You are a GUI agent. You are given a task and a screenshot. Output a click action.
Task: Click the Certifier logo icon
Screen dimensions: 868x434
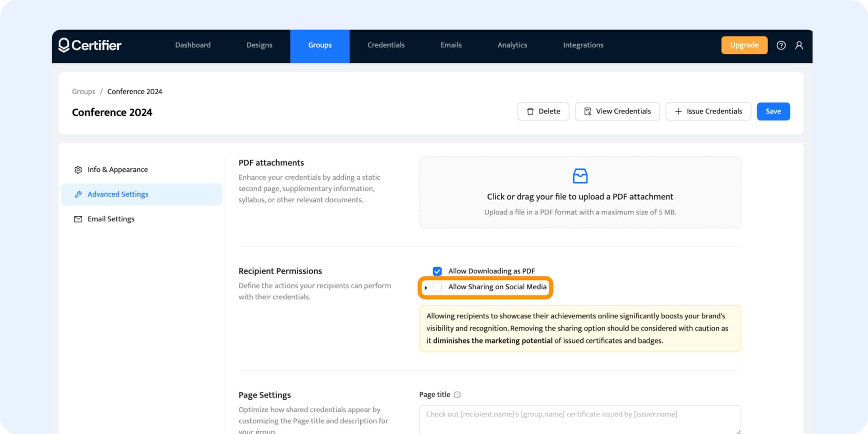pyautogui.click(x=64, y=45)
